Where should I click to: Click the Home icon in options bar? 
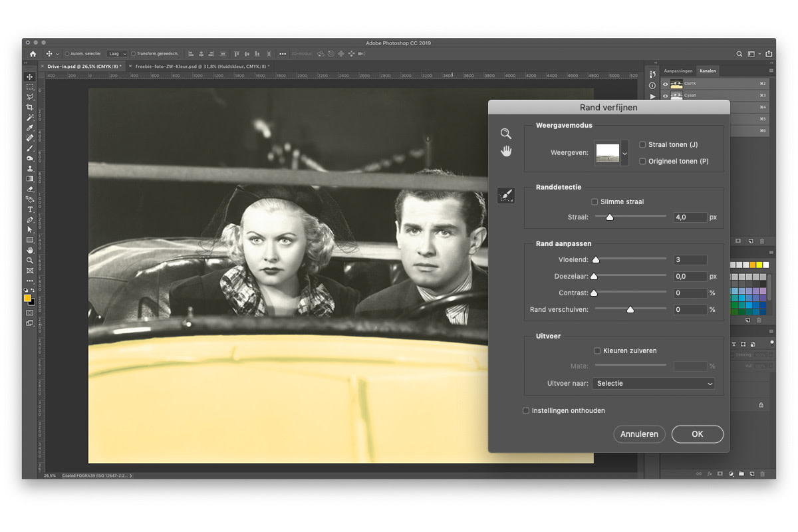pos(33,54)
